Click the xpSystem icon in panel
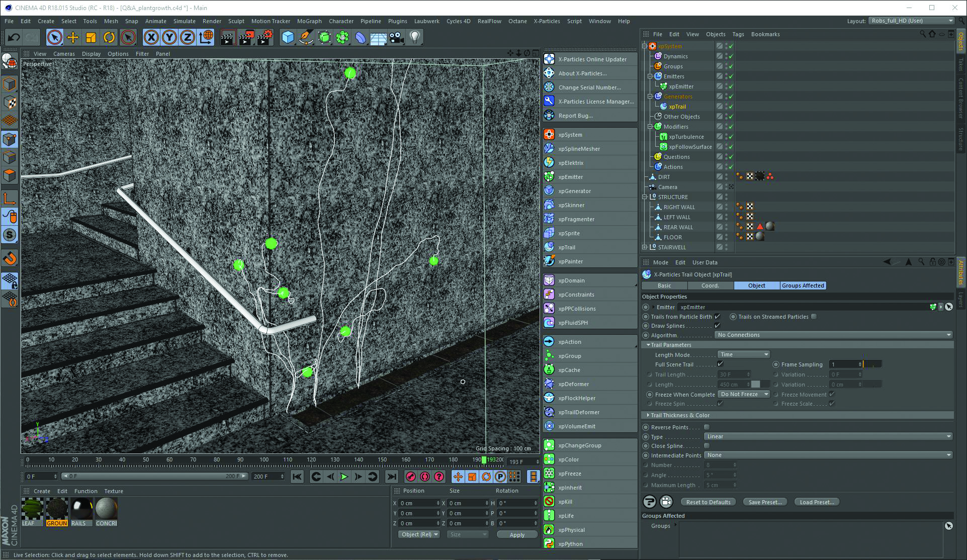 (x=550, y=134)
